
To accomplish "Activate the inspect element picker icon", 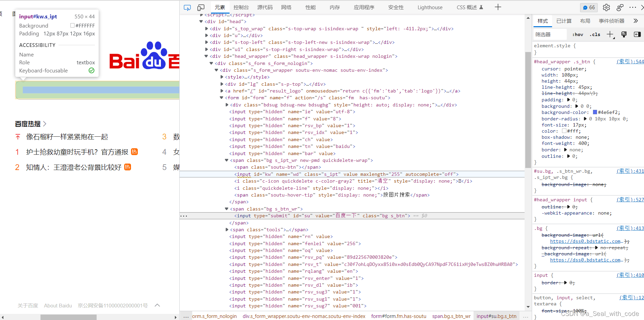I will tap(187, 7).
